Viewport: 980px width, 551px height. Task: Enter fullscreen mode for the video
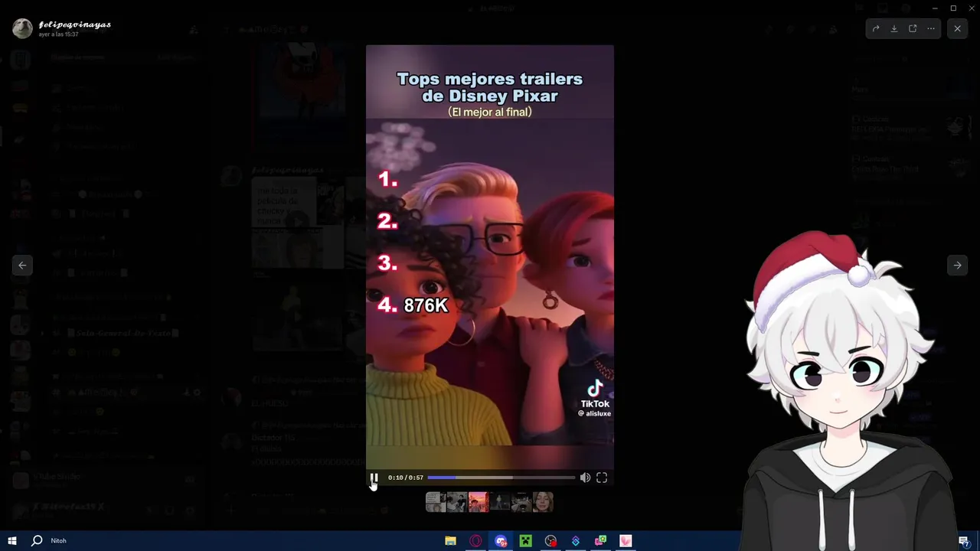[x=602, y=478]
